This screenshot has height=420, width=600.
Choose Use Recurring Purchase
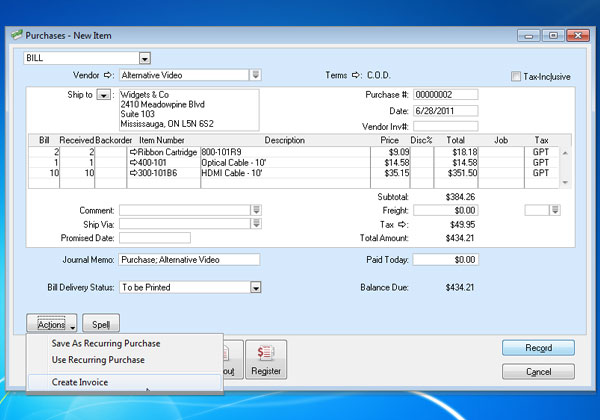[x=98, y=360]
